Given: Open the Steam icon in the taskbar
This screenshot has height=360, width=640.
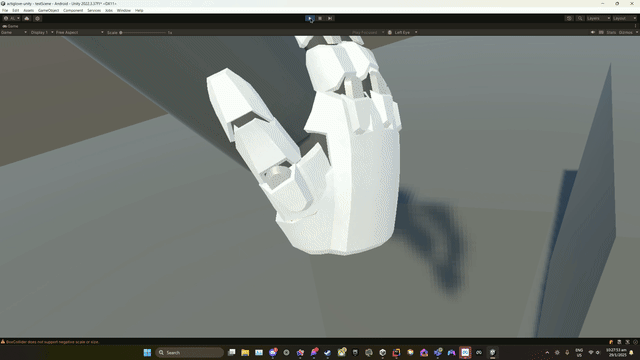Looking at the screenshot, I should coord(327,352).
